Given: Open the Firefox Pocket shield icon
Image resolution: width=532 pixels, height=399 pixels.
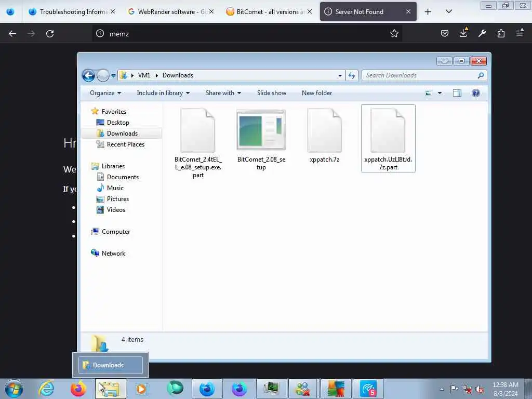Looking at the screenshot, I should coord(445,33).
